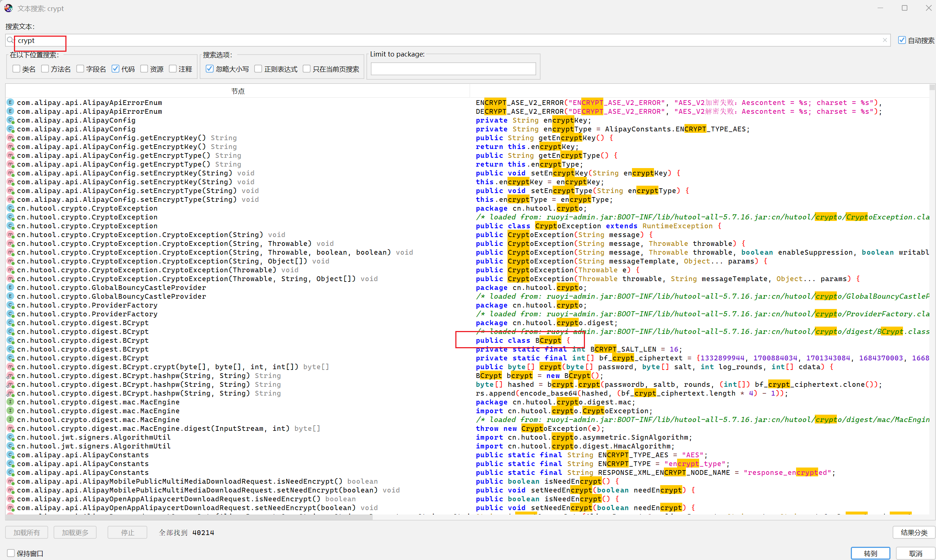Click the 节点 column header
Viewport: 936px width, 560px height.
[x=238, y=91]
